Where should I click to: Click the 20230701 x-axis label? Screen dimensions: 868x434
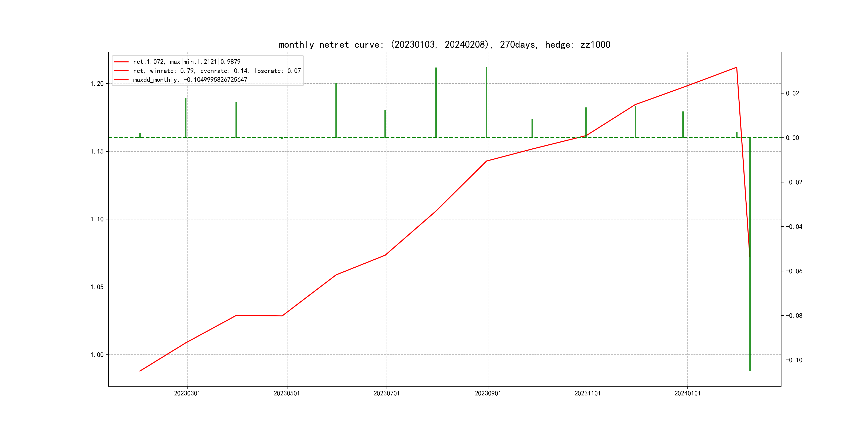pos(387,393)
